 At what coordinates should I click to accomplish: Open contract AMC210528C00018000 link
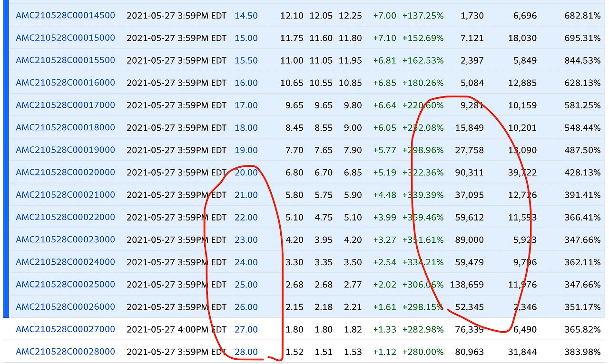click(66, 127)
